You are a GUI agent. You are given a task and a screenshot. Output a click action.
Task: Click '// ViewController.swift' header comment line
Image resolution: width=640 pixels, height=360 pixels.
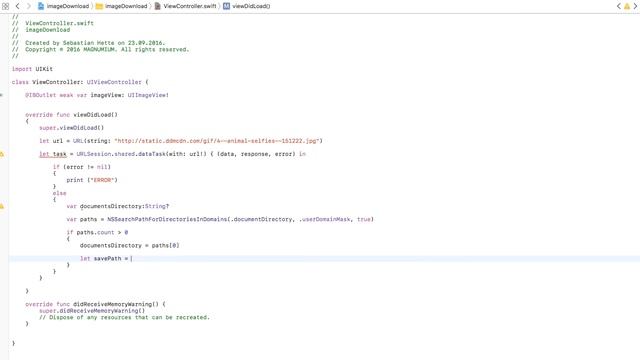tap(53, 23)
